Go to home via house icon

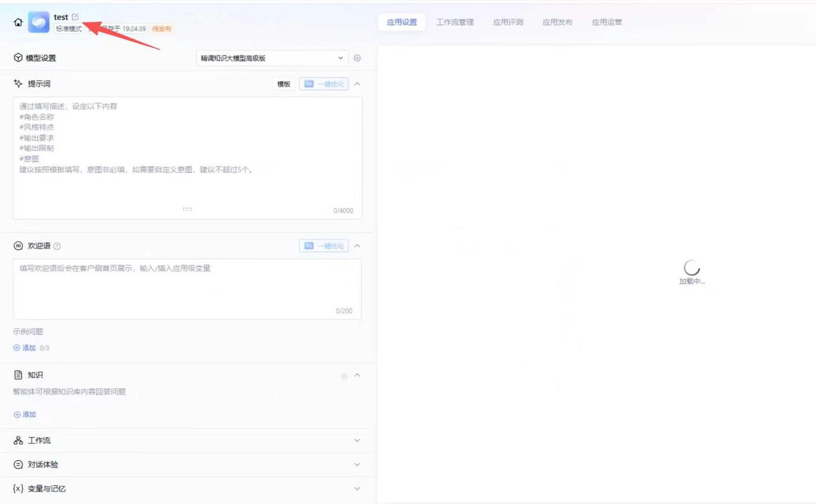click(18, 22)
